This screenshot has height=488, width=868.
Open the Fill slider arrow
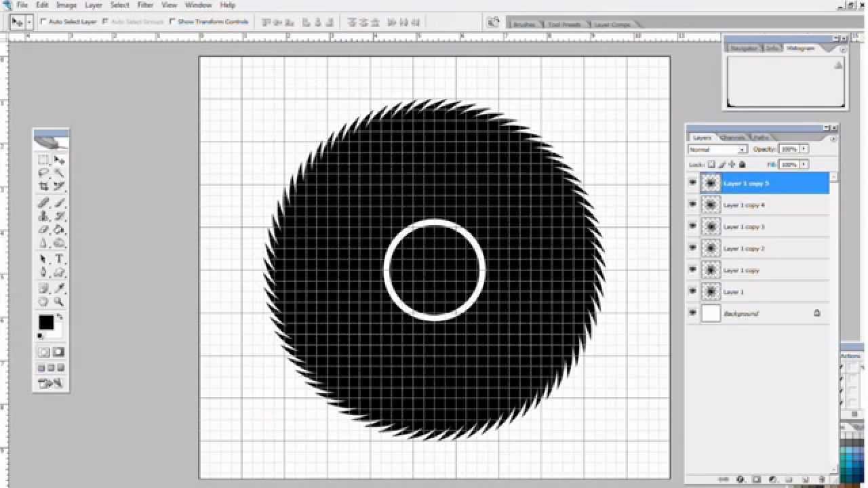pos(804,164)
